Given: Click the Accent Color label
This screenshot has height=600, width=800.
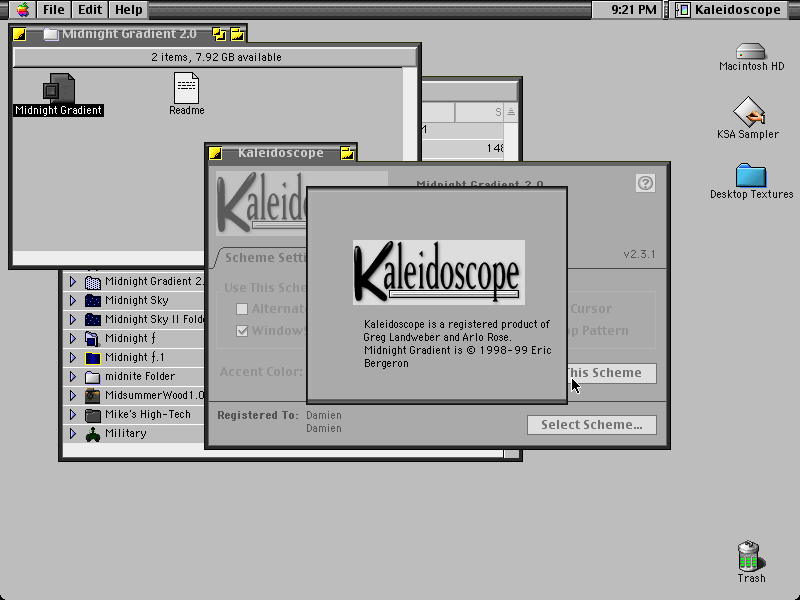Looking at the screenshot, I should tap(261, 372).
